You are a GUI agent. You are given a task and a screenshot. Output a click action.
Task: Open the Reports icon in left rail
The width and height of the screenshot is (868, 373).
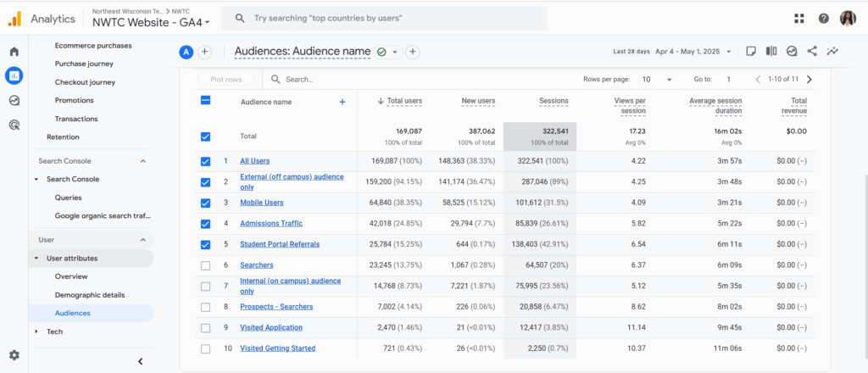click(x=14, y=75)
